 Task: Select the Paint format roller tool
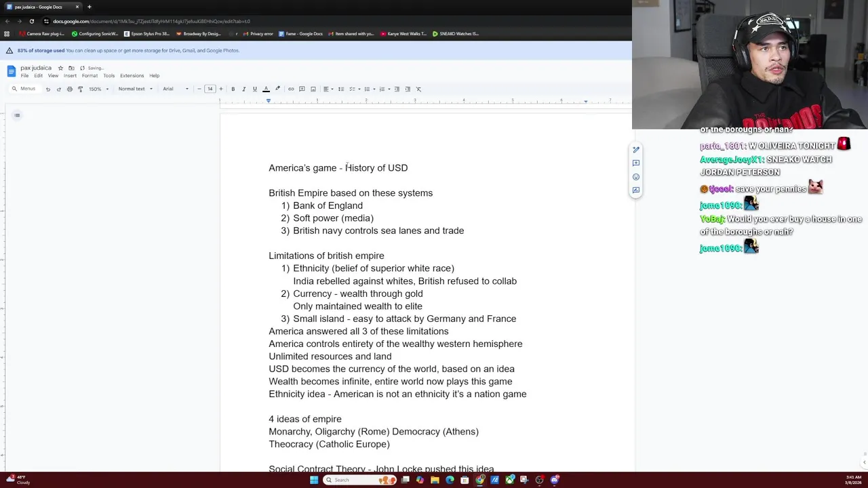click(x=80, y=89)
